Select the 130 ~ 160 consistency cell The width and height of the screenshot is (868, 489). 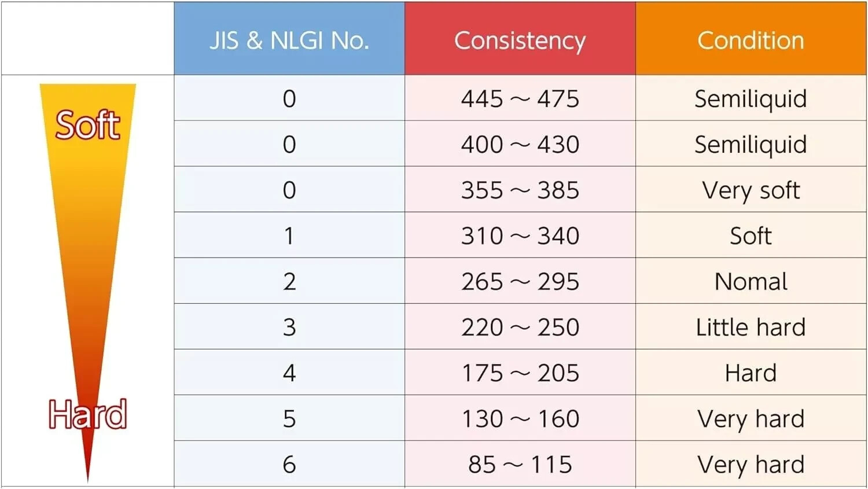[x=520, y=418]
